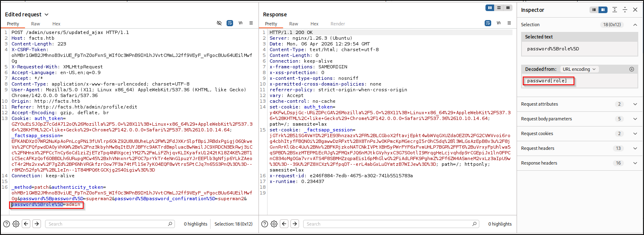Image resolution: width=644 pixels, height=235 pixels.
Task: Click the 18 (0x12) selection count badge
Action: (612, 25)
